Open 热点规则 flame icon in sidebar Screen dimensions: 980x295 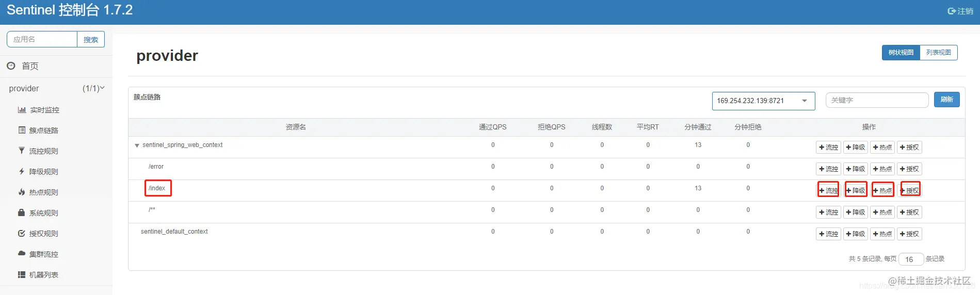pyautogui.click(x=22, y=192)
